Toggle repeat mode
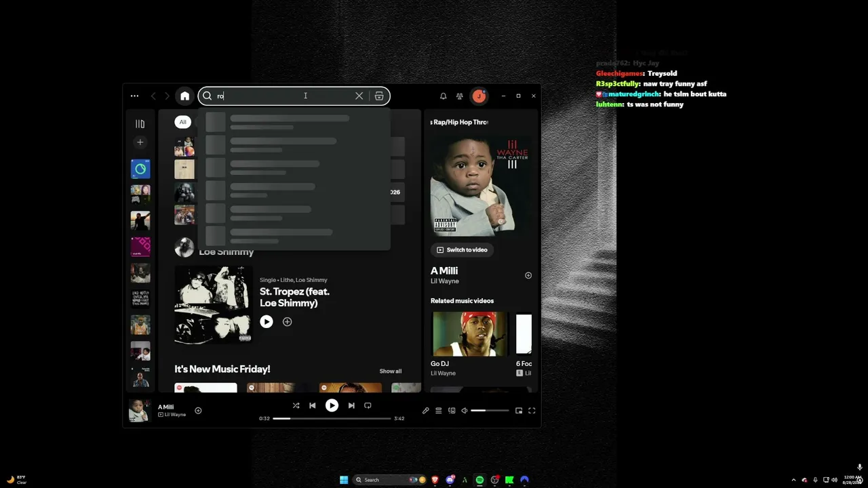Image resolution: width=868 pixels, height=488 pixels. (x=368, y=405)
